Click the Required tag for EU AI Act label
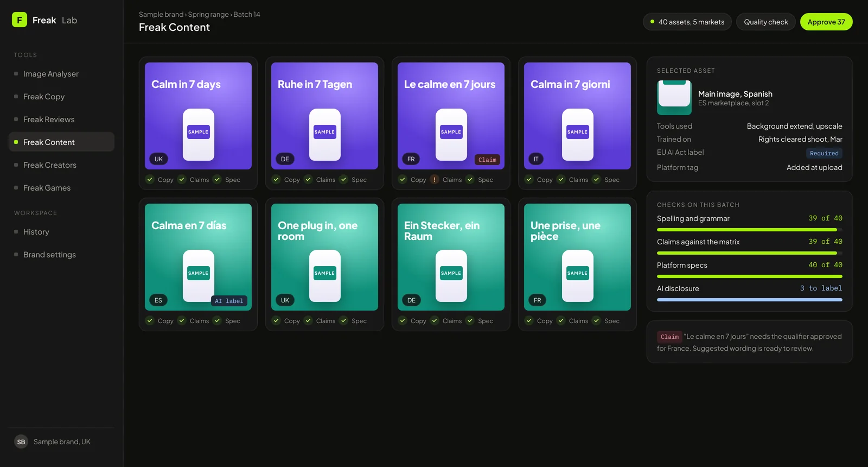Image resolution: width=868 pixels, height=467 pixels. pyautogui.click(x=824, y=153)
